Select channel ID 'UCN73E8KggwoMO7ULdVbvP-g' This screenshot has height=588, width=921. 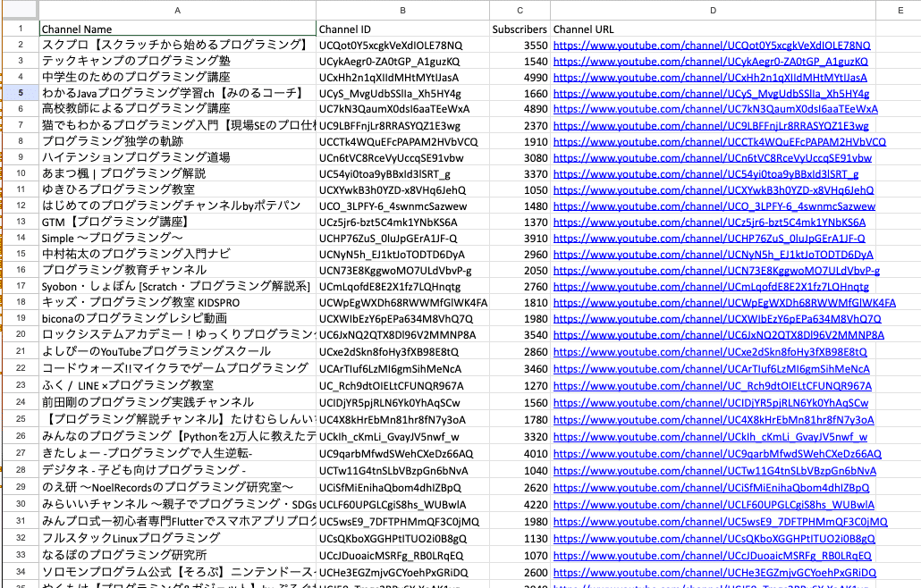(402, 270)
